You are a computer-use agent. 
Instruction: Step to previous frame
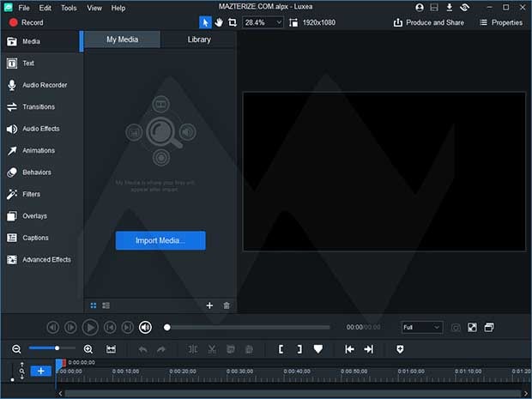tap(52, 328)
